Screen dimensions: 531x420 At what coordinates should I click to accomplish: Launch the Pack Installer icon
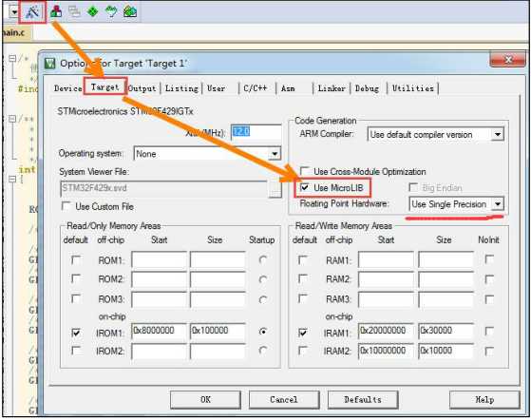point(130,11)
